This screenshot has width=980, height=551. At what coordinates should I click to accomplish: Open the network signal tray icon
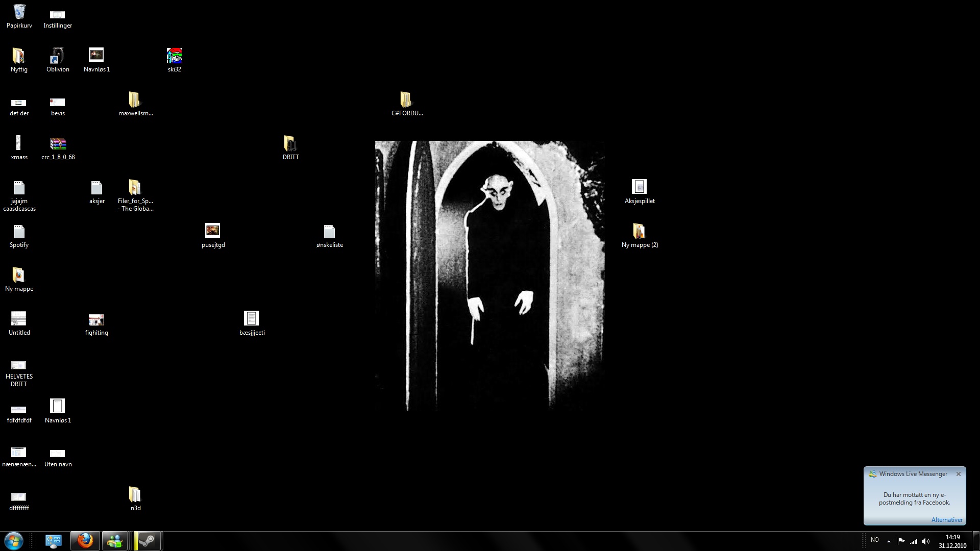914,541
